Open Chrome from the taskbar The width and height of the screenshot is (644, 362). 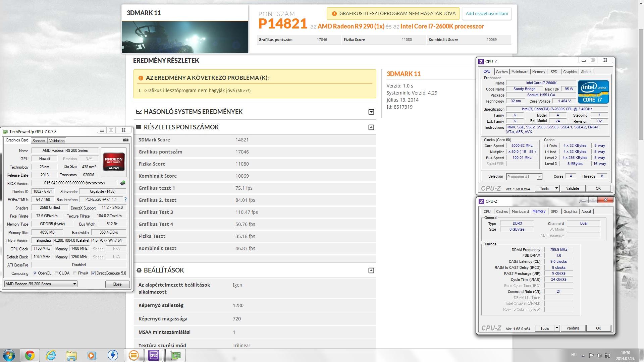pyautogui.click(x=30, y=355)
